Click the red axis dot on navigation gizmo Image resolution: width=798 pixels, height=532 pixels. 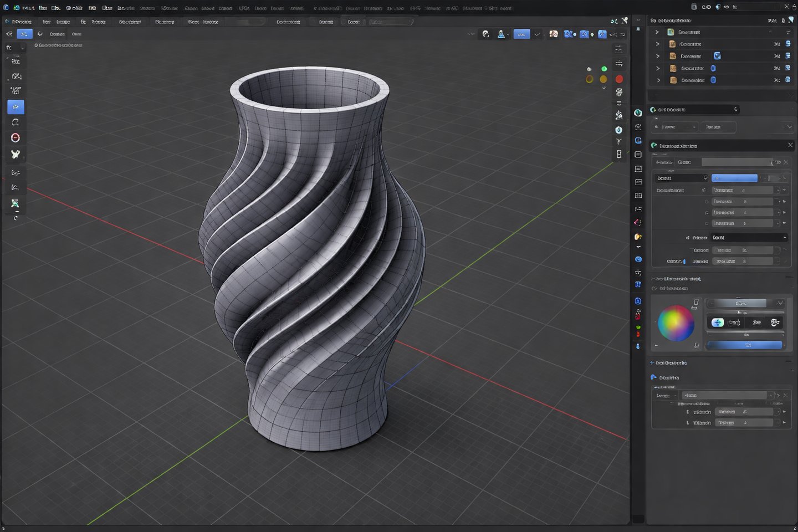tap(619, 79)
